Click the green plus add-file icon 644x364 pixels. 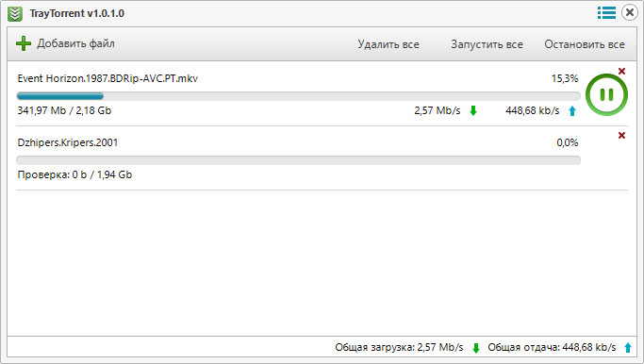24,43
